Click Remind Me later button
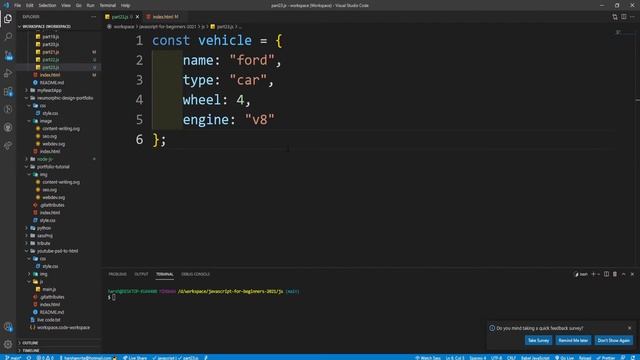Screen dimensions: 640x360 [573, 340]
